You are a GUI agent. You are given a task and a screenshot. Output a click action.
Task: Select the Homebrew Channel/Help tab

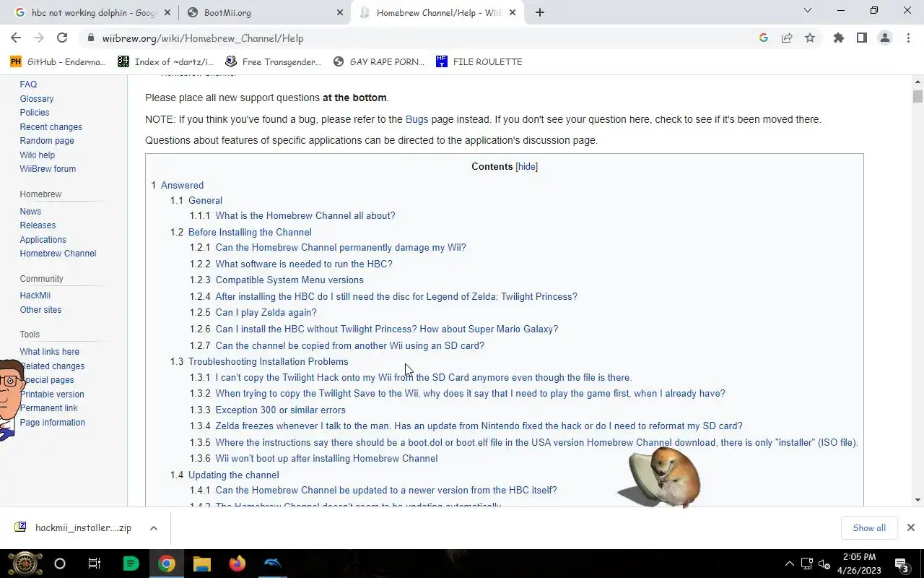point(438,12)
